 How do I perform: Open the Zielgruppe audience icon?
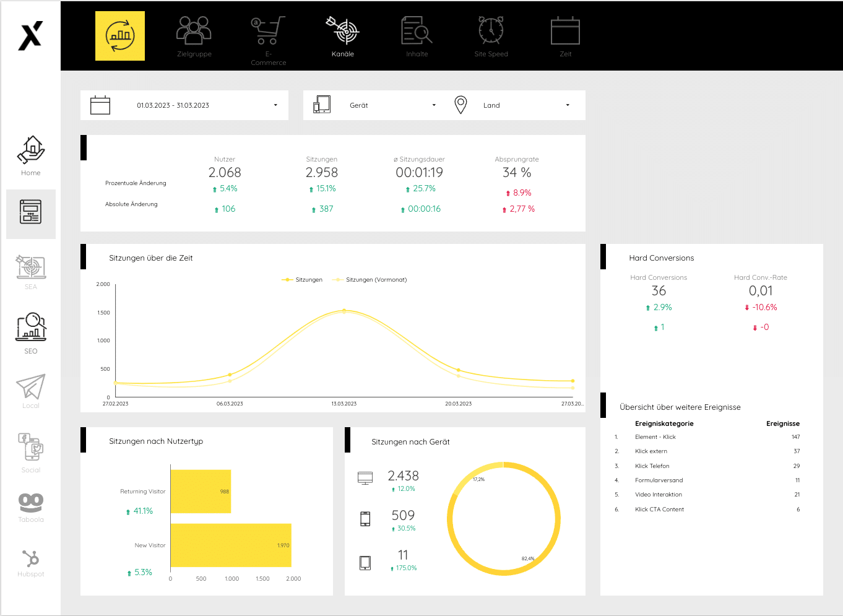194,30
